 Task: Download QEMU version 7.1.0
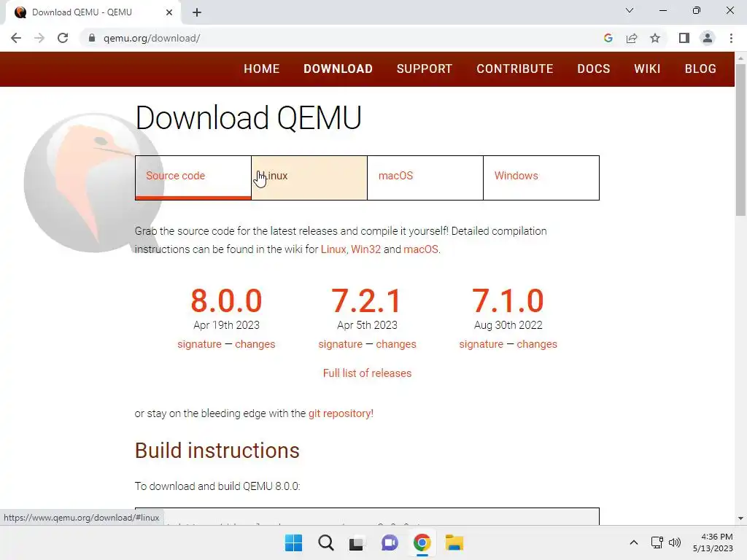[x=508, y=301]
